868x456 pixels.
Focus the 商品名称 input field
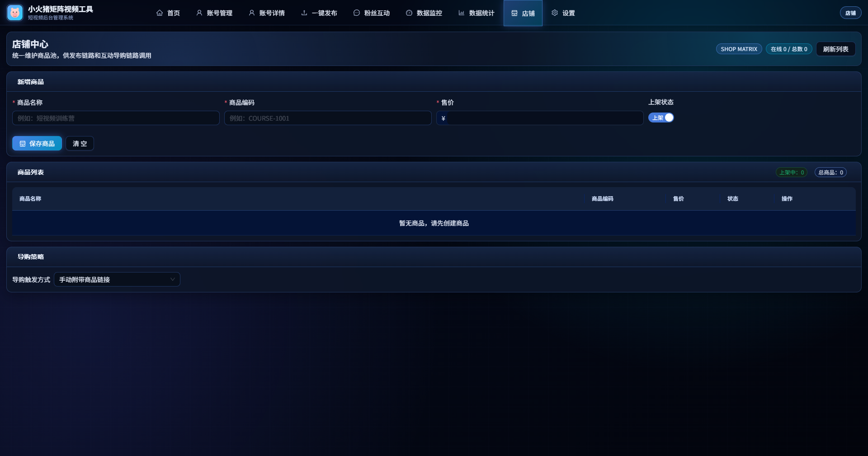click(116, 118)
